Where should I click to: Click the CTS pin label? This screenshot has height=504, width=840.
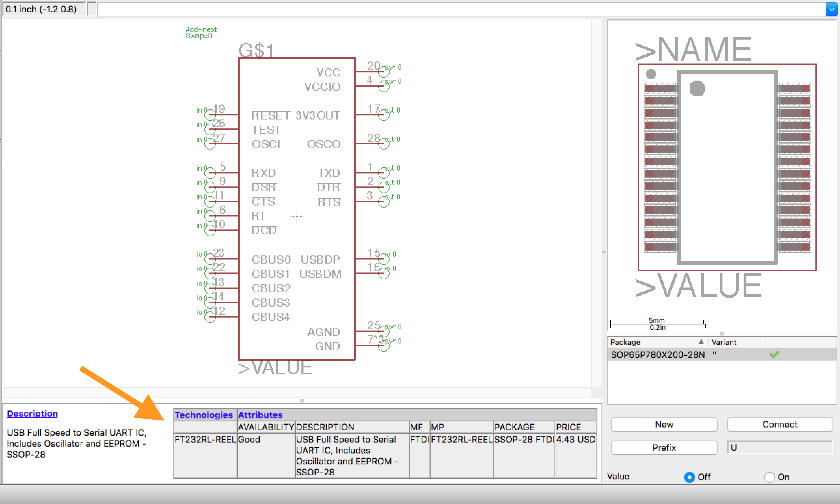click(263, 201)
